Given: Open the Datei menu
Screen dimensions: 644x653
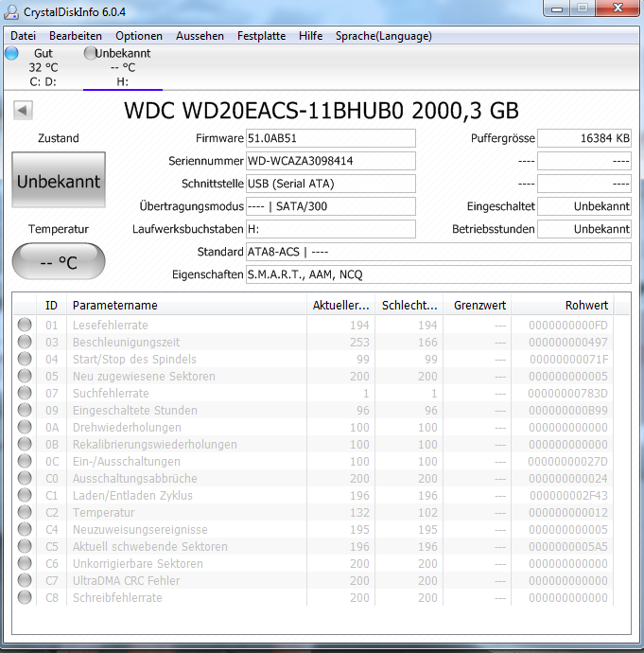Looking at the screenshot, I should [23, 36].
